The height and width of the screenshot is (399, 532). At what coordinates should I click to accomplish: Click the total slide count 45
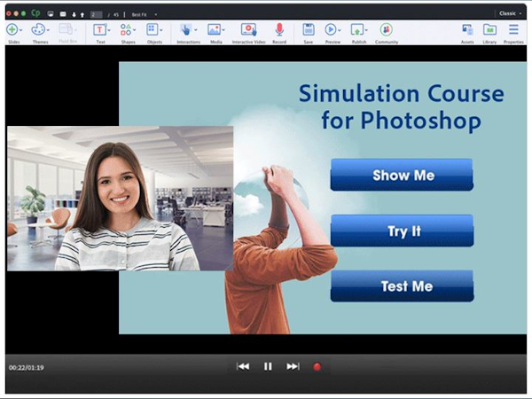[116, 14]
